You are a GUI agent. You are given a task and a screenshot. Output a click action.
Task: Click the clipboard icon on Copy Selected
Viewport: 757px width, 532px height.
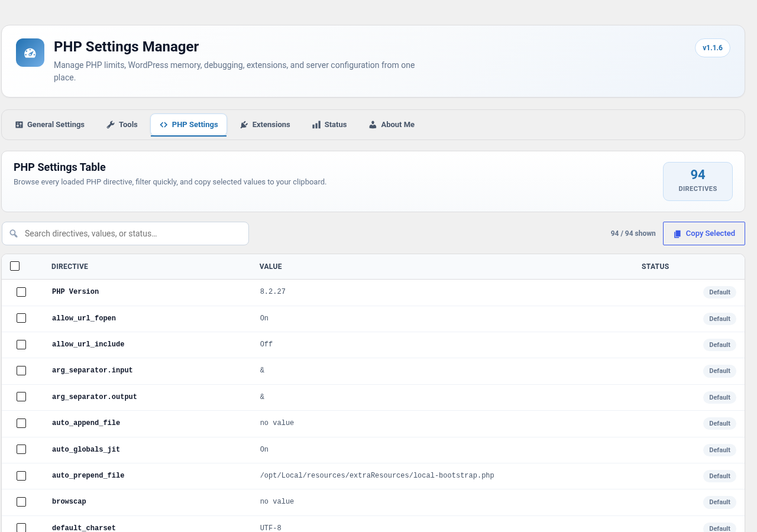(677, 233)
